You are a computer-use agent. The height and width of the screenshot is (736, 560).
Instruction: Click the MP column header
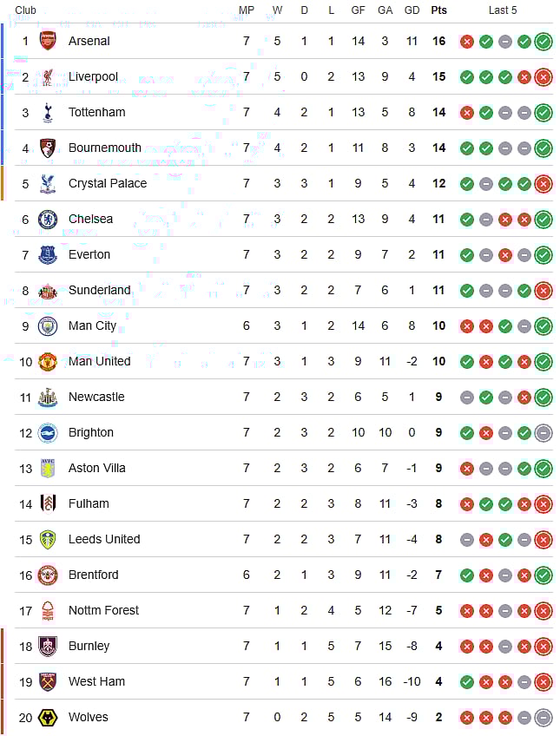point(247,10)
